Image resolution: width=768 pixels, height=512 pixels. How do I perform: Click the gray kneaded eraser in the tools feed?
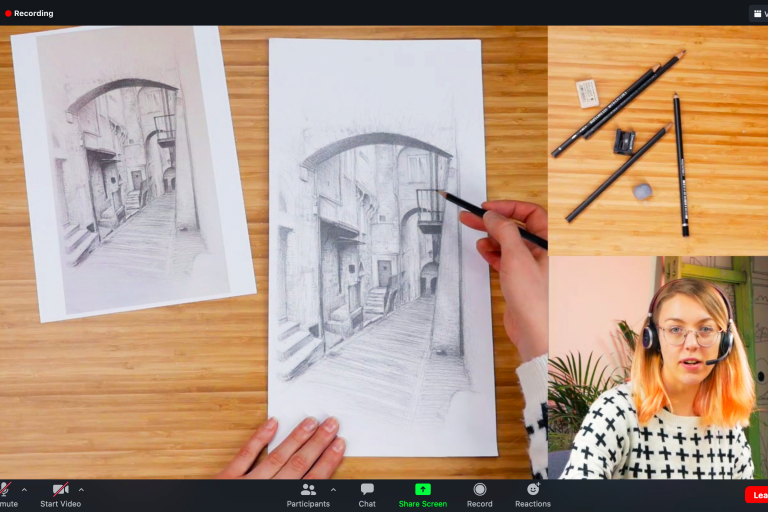coord(642,190)
